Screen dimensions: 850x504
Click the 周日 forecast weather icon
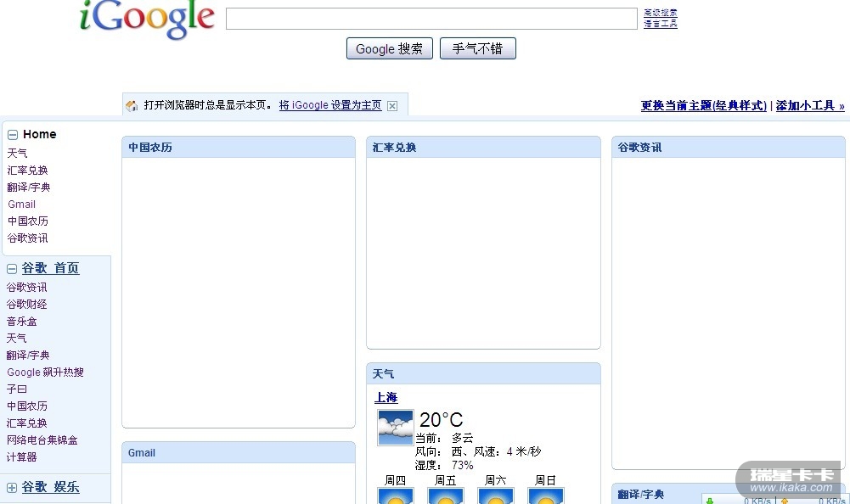pos(546,496)
